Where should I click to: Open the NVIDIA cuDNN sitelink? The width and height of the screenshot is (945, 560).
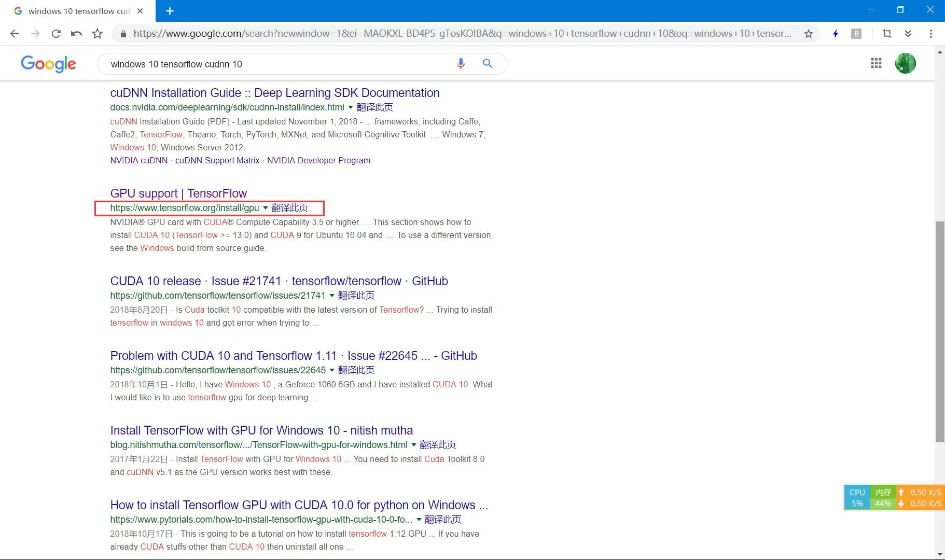[x=139, y=161]
